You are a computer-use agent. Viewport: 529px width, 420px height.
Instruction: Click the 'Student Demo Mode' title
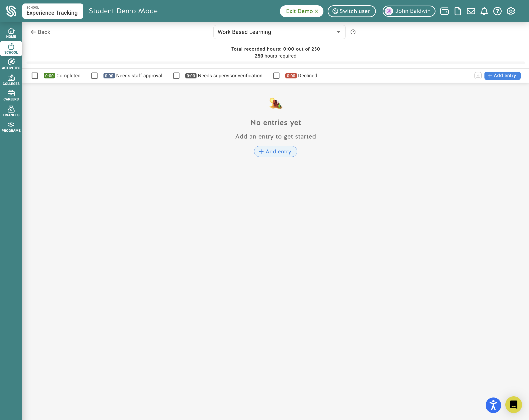tap(123, 11)
